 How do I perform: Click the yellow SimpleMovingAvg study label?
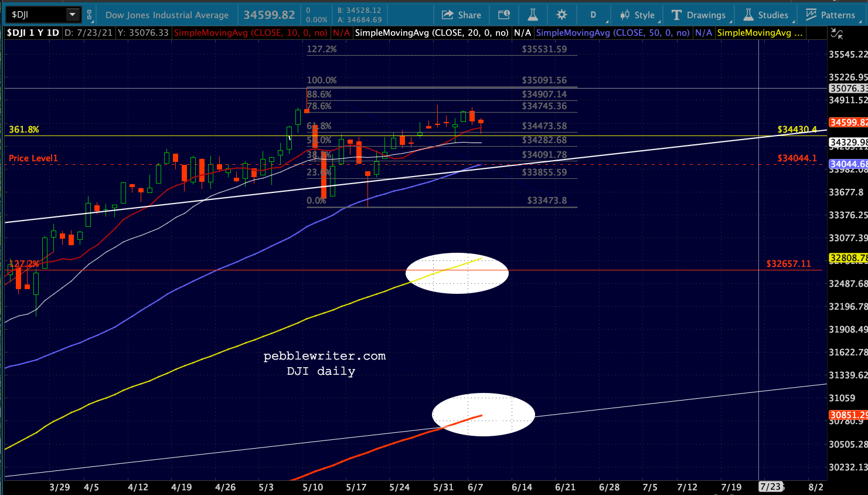(760, 33)
